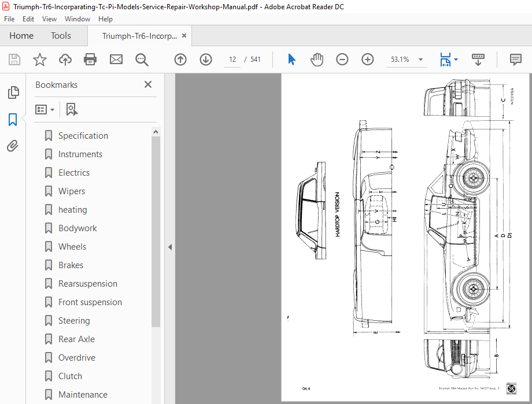Open the Bodywork bookmark
Viewport: 532px width, 404px height.
pos(77,228)
